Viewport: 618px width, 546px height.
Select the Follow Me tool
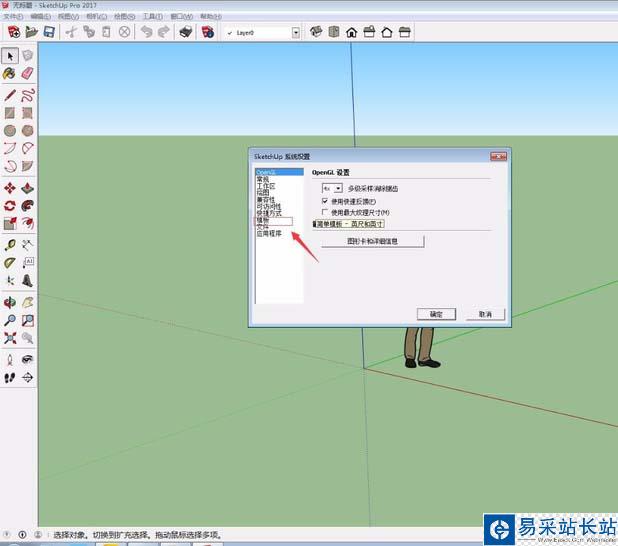(x=27, y=206)
